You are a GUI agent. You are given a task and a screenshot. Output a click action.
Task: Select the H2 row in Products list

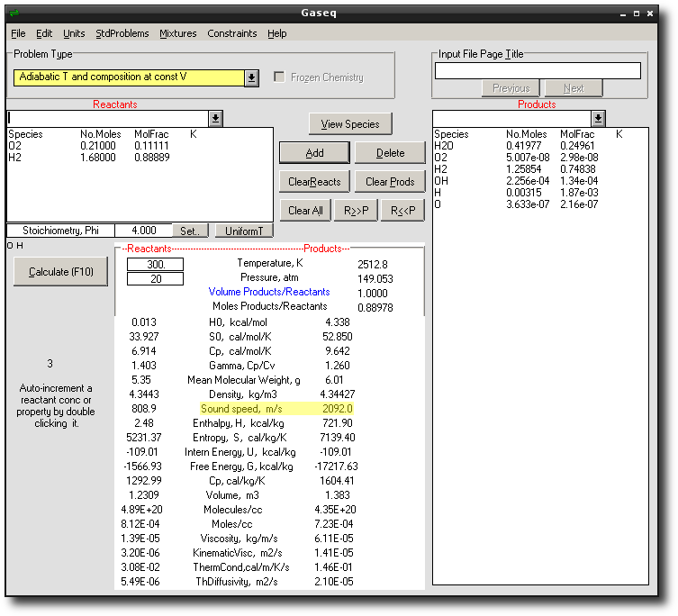[540, 169]
